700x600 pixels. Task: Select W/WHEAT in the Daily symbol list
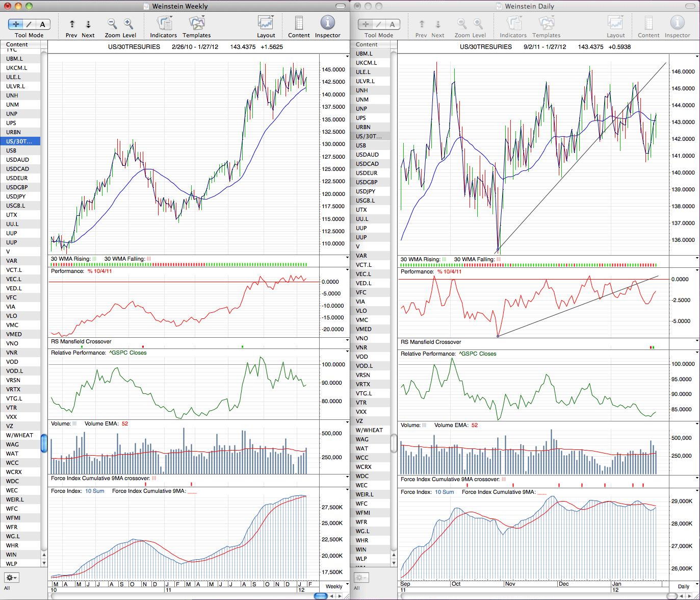coord(370,430)
